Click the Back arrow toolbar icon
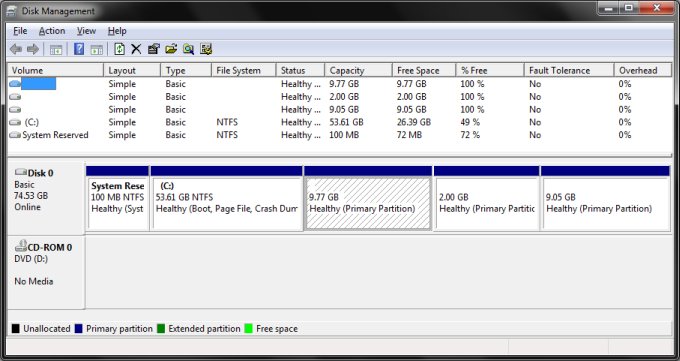 click(x=16, y=49)
